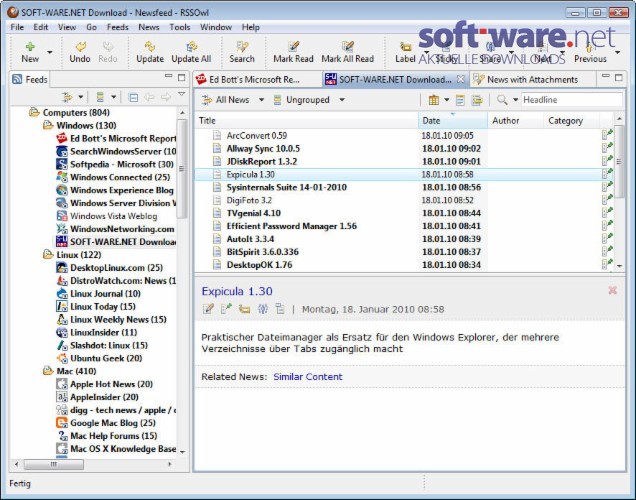Sort by the Title column header
The width and height of the screenshot is (636, 500).
pyautogui.click(x=307, y=120)
